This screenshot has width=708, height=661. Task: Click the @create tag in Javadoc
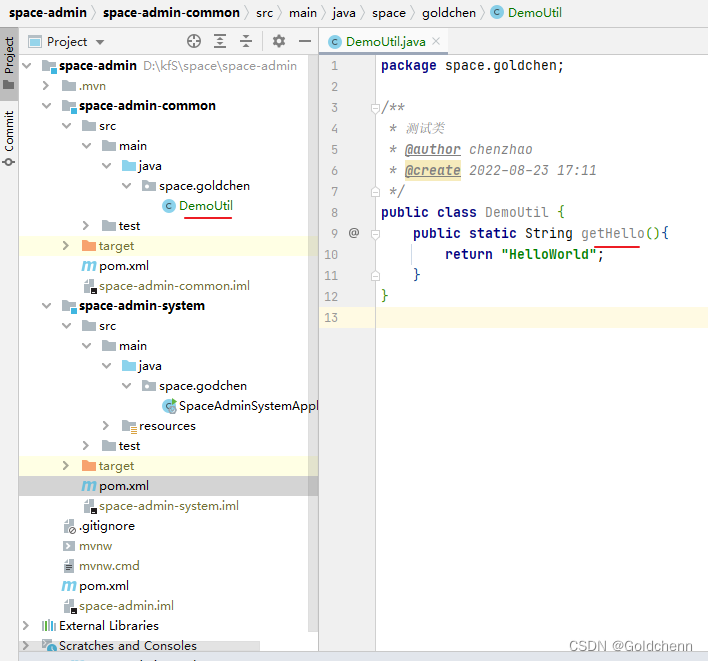point(433,171)
